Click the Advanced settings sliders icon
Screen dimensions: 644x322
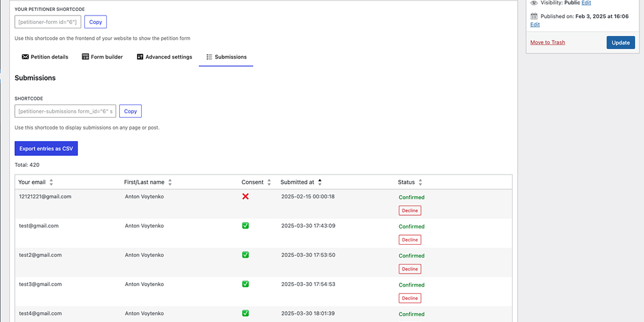[140, 57]
